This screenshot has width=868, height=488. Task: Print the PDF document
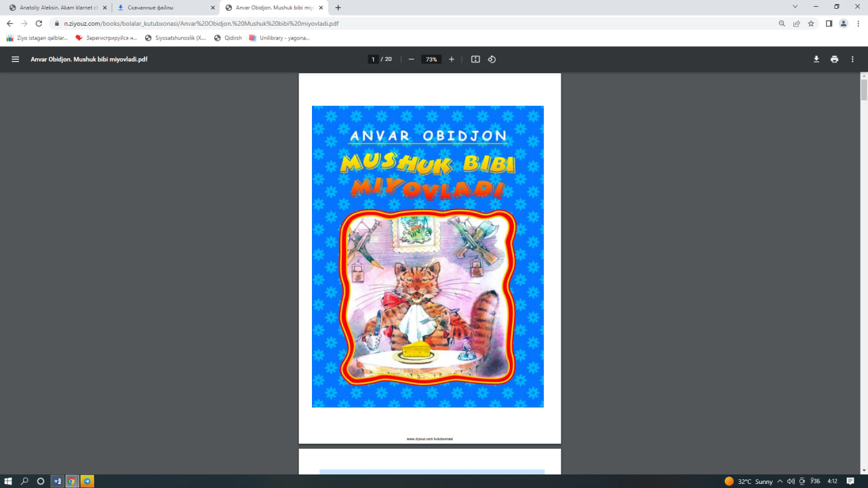834,59
